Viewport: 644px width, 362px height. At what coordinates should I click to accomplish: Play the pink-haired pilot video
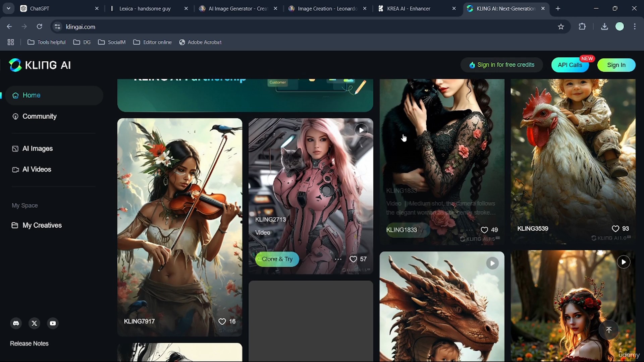(x=361, y=130)
